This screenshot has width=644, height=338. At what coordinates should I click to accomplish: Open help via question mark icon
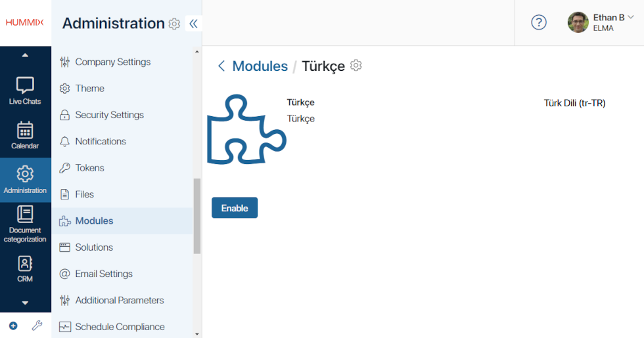point(538,22)
